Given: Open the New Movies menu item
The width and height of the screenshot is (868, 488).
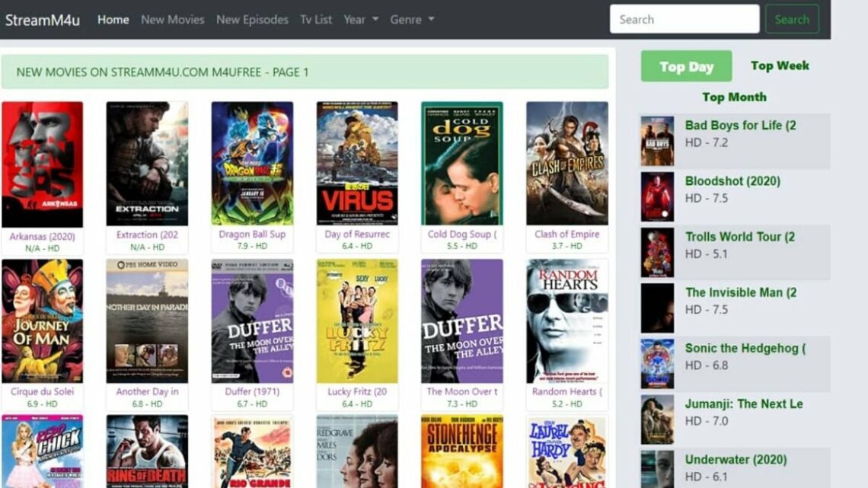Looking at the screenshot, I should [173, 20].
